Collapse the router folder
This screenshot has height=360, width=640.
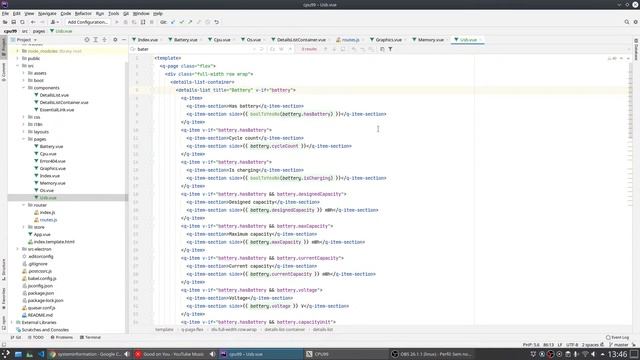[x=24, y=205]
